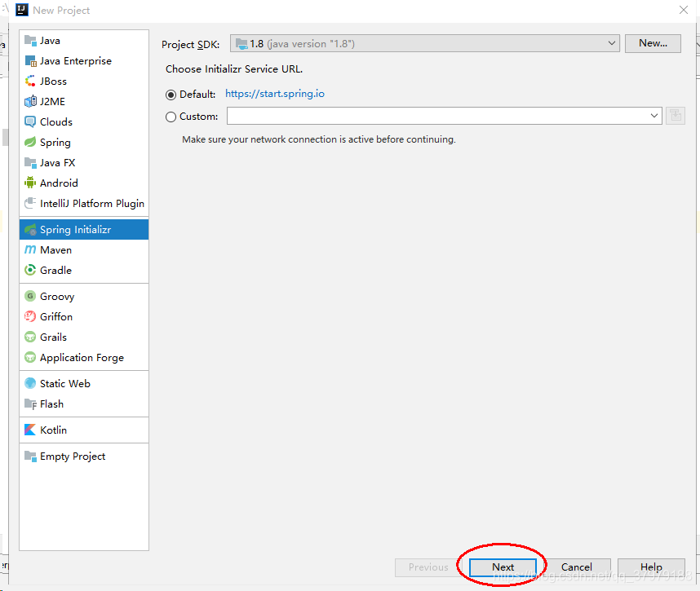The width and height of the screenshot is (700, 591).
Task: Select the Clouds text label
Action: (x=55, y=121)
